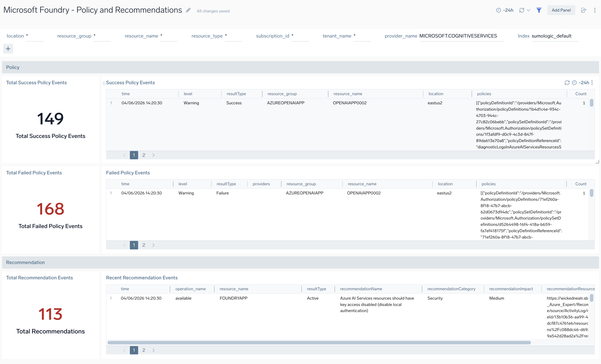The width and height of the screenshot is (601, 364).
Task: Refresh the Success Policy Events panel
Action: 567,83
